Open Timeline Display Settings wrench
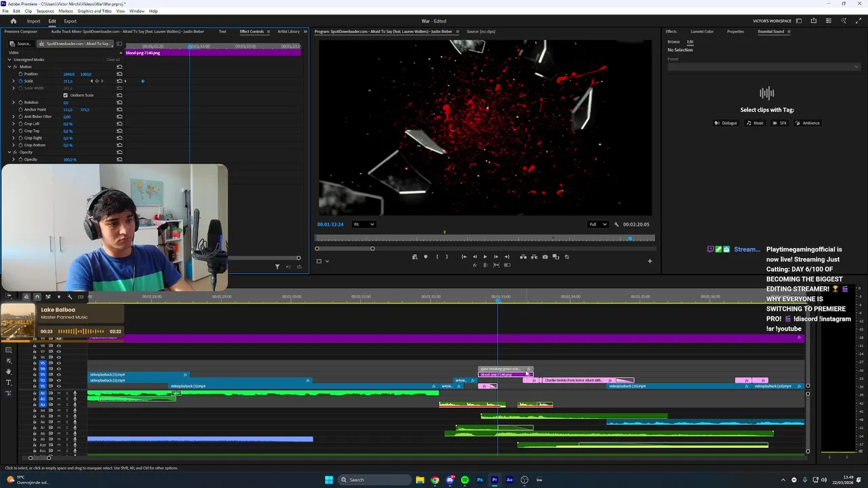 (70, 296)
